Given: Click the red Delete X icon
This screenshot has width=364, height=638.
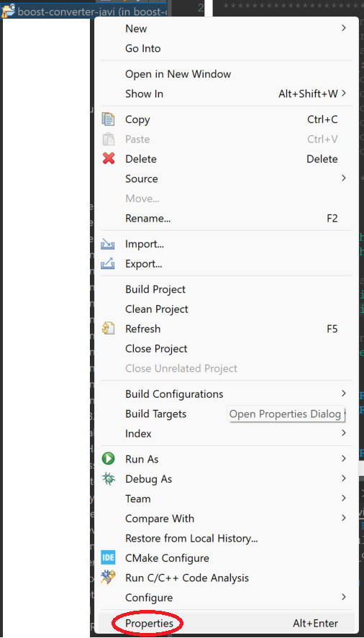Looking at the screenshot, I should (x=109, y=159).
